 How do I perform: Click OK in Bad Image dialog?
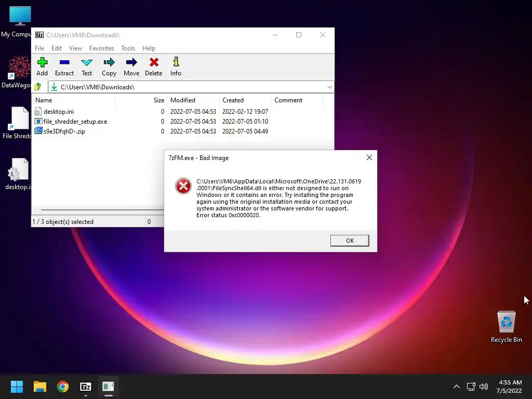[x=350, y=241]
